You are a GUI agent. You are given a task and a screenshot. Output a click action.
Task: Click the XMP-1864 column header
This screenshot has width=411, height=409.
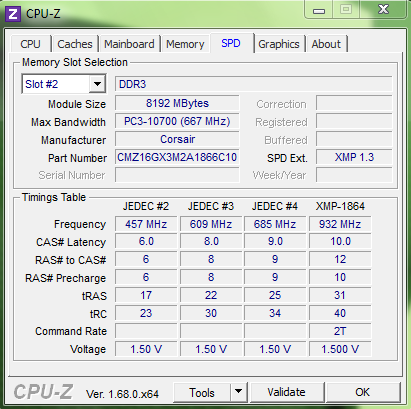click(x=340, y=206)
